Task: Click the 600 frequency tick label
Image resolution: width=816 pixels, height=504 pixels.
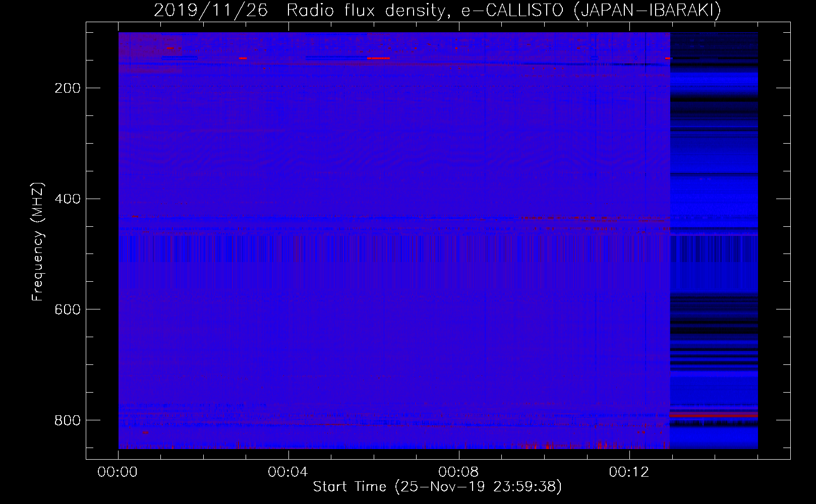Action: click(68, 309)
